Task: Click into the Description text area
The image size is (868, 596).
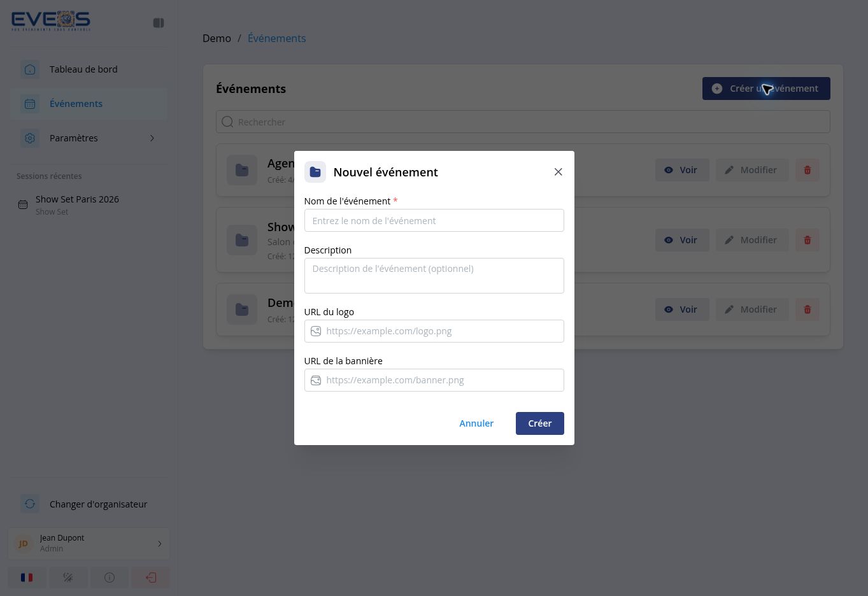Action: point(434,276)
